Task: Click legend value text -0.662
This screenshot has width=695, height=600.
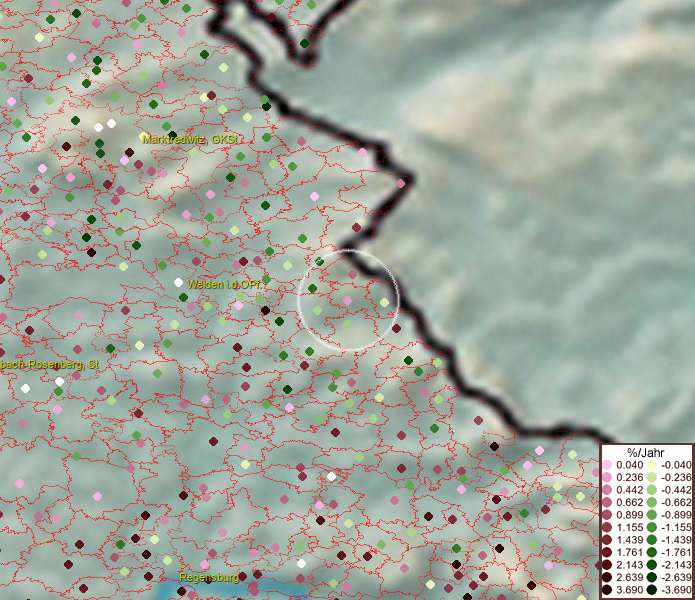Action: pyautogui.click(x=676, y=503)
